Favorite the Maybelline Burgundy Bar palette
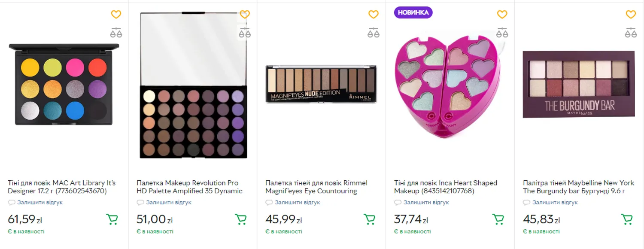This screenshot has width=644, height=249. point(631,15)
